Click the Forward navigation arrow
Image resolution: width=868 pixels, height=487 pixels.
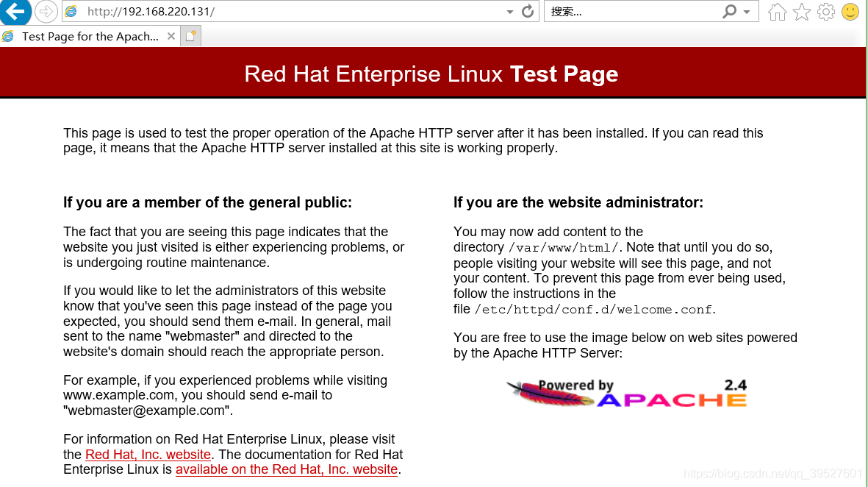click(x=46, y=11)
